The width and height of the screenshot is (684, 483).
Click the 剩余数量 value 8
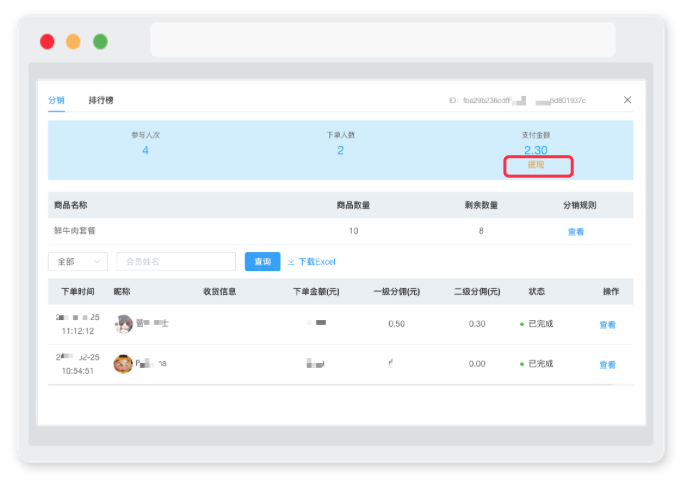coord(481,231)
